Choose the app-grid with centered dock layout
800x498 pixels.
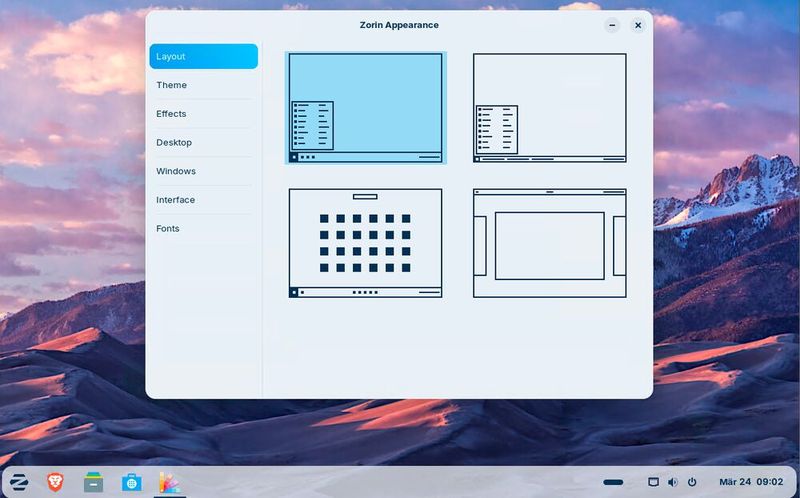(365, 243)
